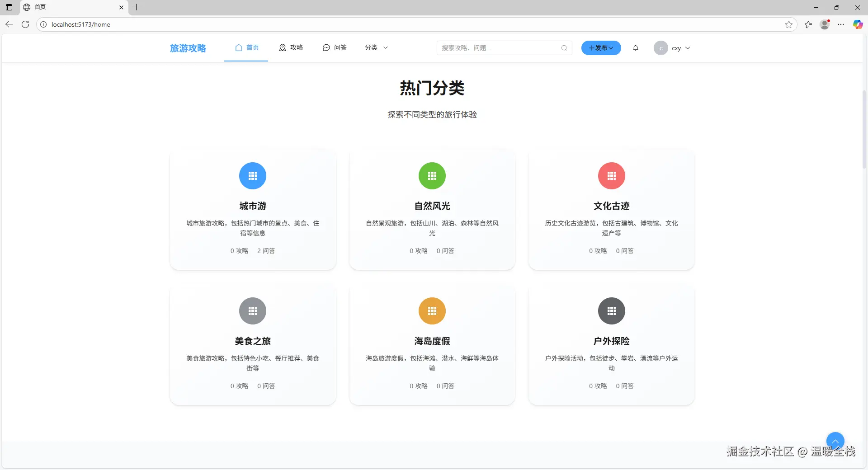Click the 户外探险 dark category icon
Viewport: 868px width, 470px height.
(612, 311)
